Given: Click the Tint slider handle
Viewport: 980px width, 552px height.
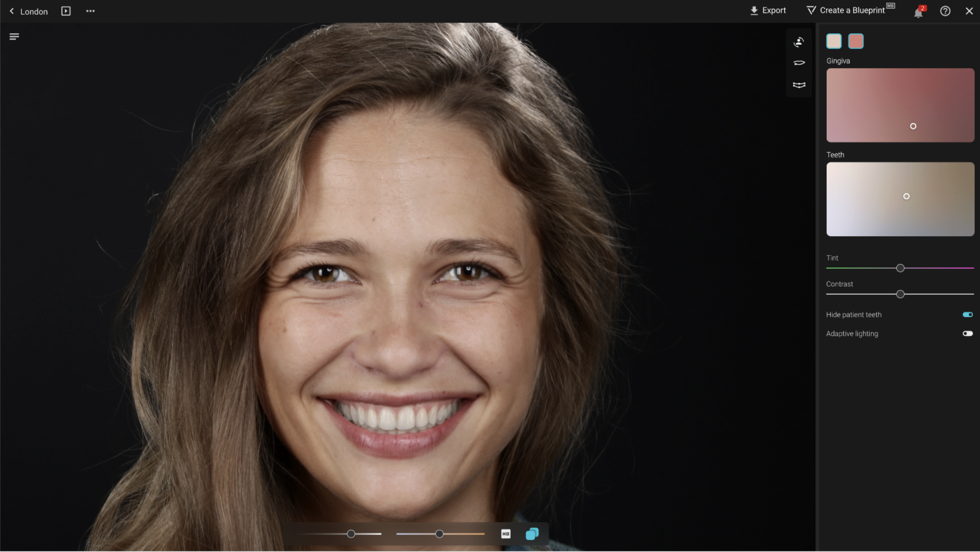Looking at the screenshot, I should pyautogui.click(x=900, y=268).
